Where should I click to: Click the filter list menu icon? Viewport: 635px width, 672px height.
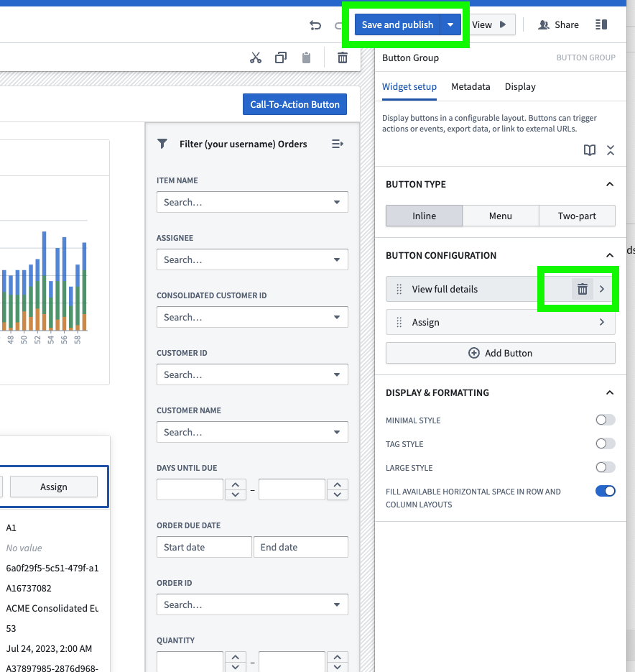[338, 144]
